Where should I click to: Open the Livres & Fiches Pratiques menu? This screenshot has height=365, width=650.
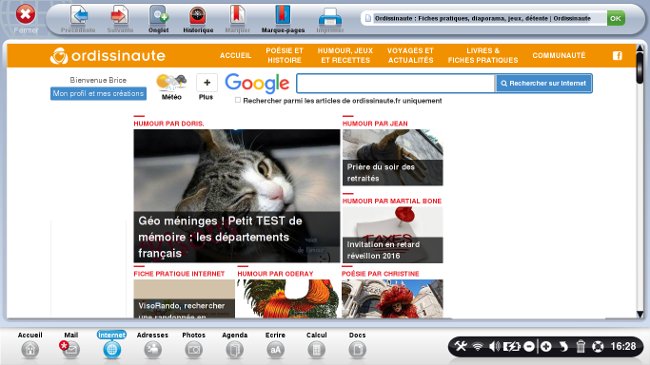pyautogui.click(x=483, y=55)
